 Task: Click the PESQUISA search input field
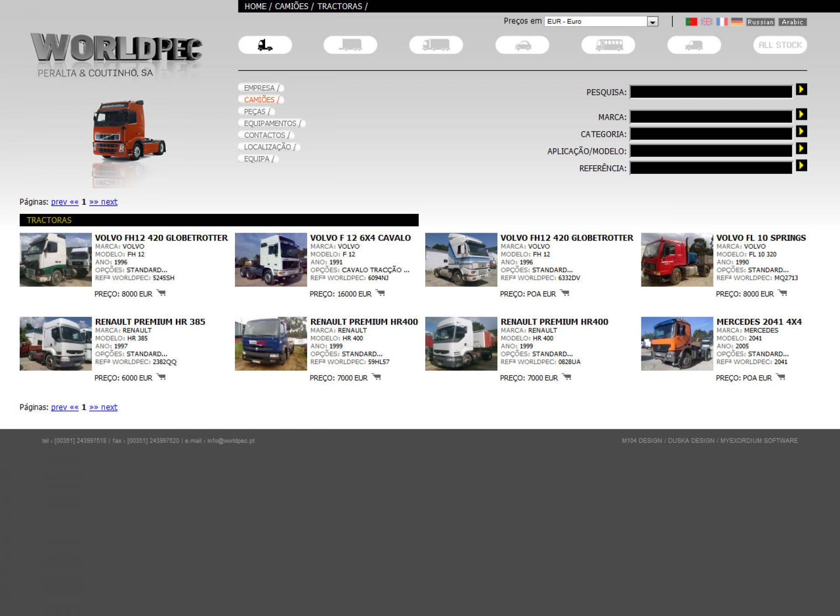point(710,92)
